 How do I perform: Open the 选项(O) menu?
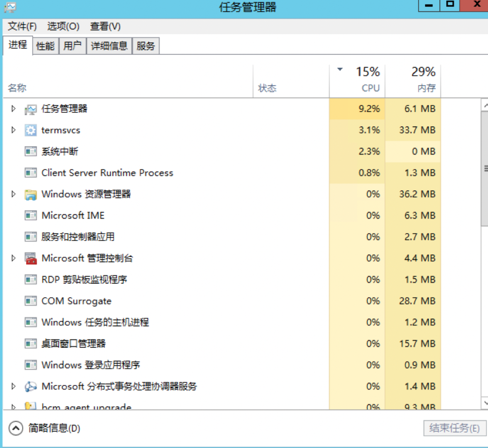tap(63, 26)
